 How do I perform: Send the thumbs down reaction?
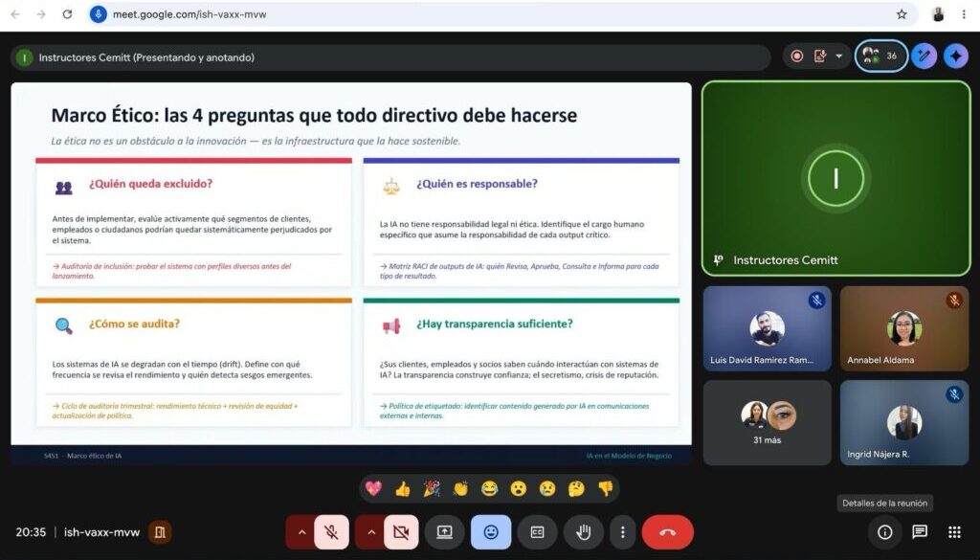point(606,489)
